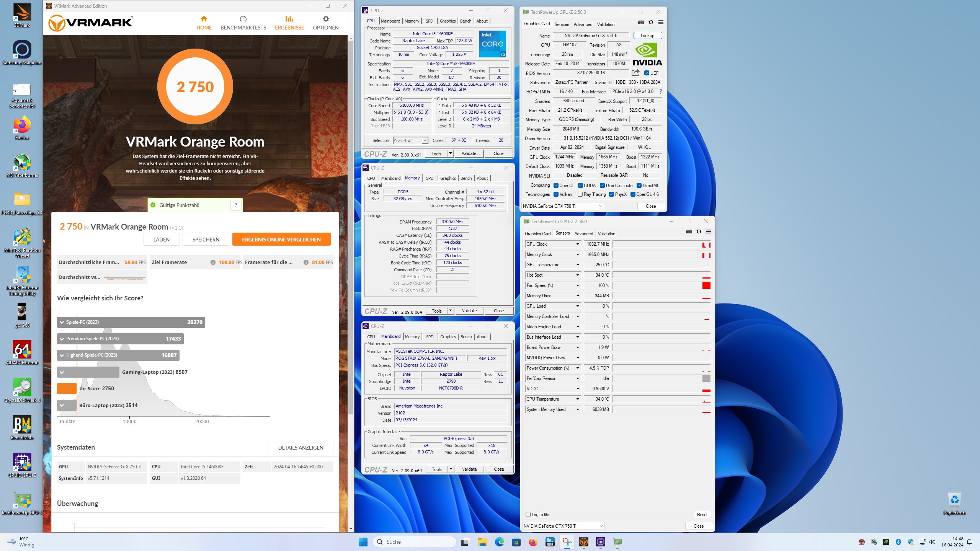The height and width of the screenshot is (551, 980).
Task: Open CrystalDiskMark 8 desktop shortcut
Action: pos(22,390)
